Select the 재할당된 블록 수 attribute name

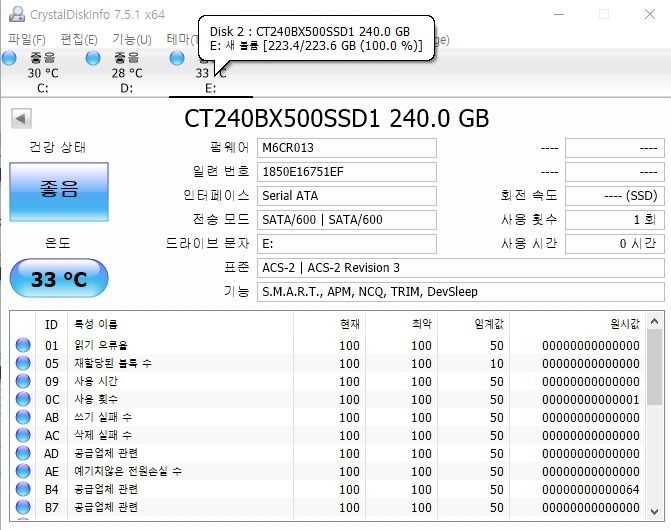pos(113,363)
